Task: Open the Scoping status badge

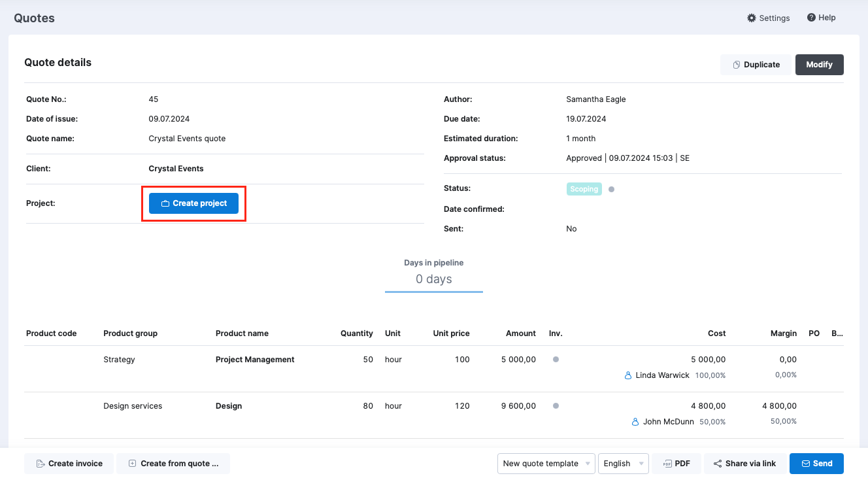Action: coord(584,189)
